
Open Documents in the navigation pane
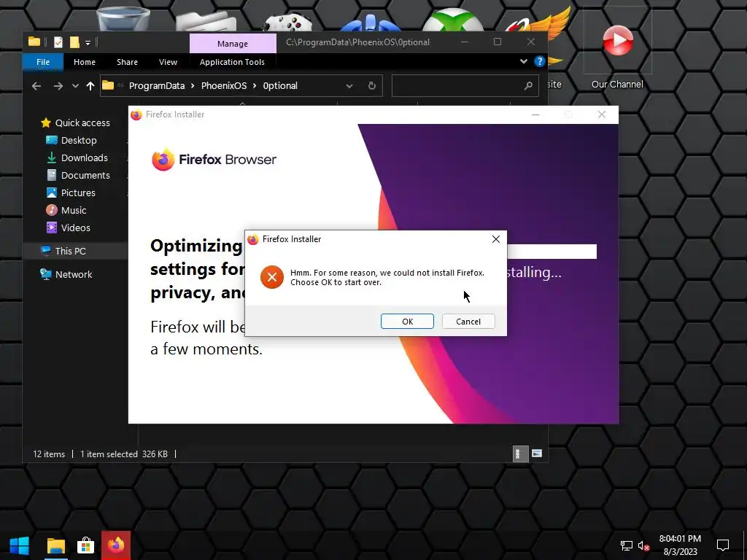click(x=78, y=175)
